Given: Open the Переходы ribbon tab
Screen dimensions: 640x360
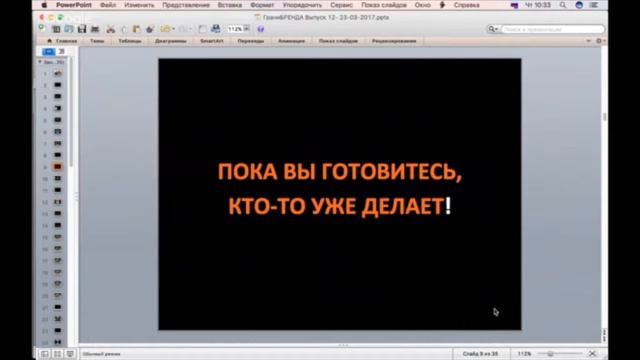Looking at the screenshot, I should coord(251,41).
